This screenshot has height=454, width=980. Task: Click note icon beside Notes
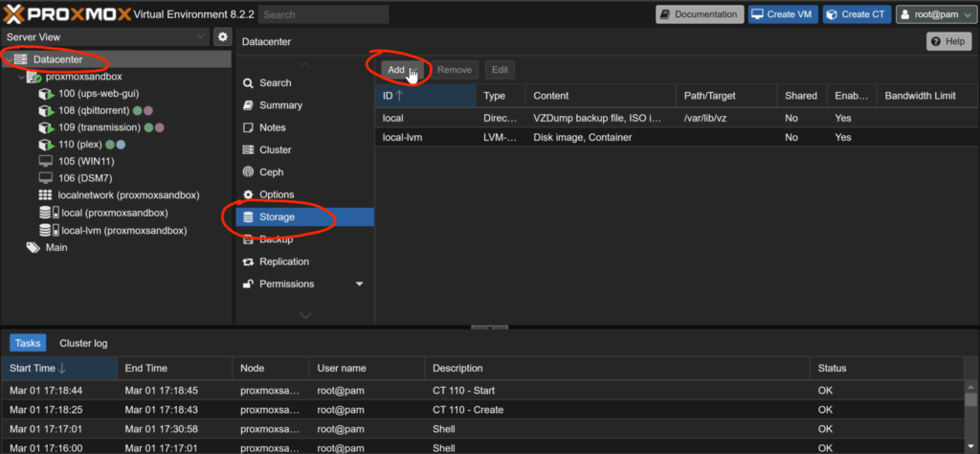248,127
